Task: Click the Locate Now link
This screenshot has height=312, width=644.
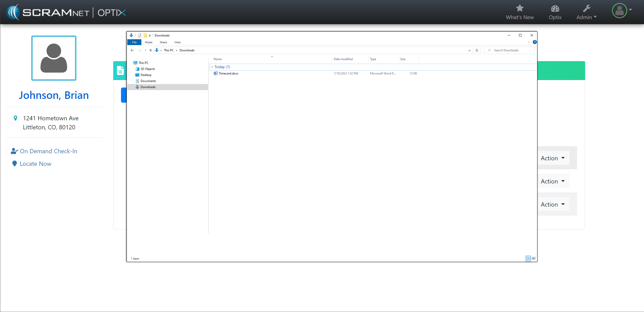Action: (x=35, y=164)
